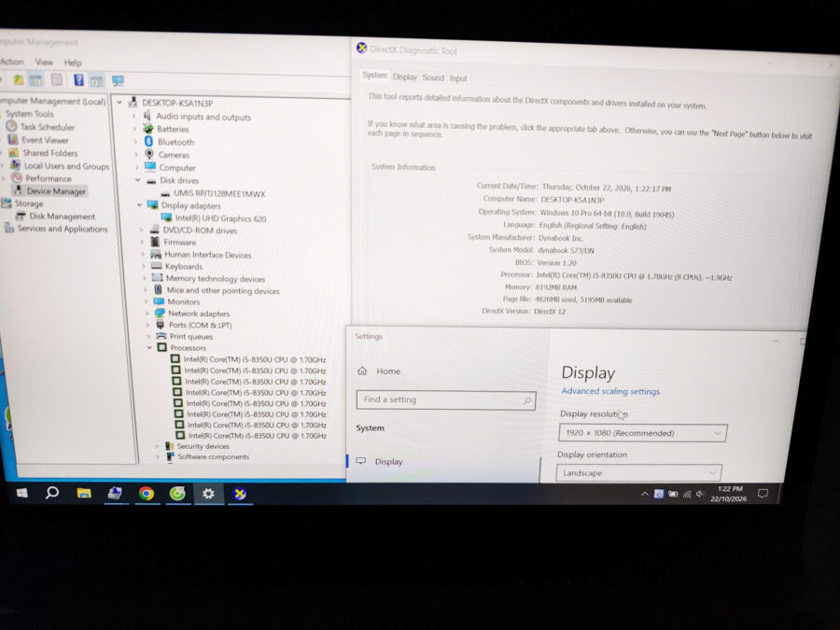The image size is (840, 630).
Task: Click the Settings gear taskbar icon
Action: pos(208,494)
